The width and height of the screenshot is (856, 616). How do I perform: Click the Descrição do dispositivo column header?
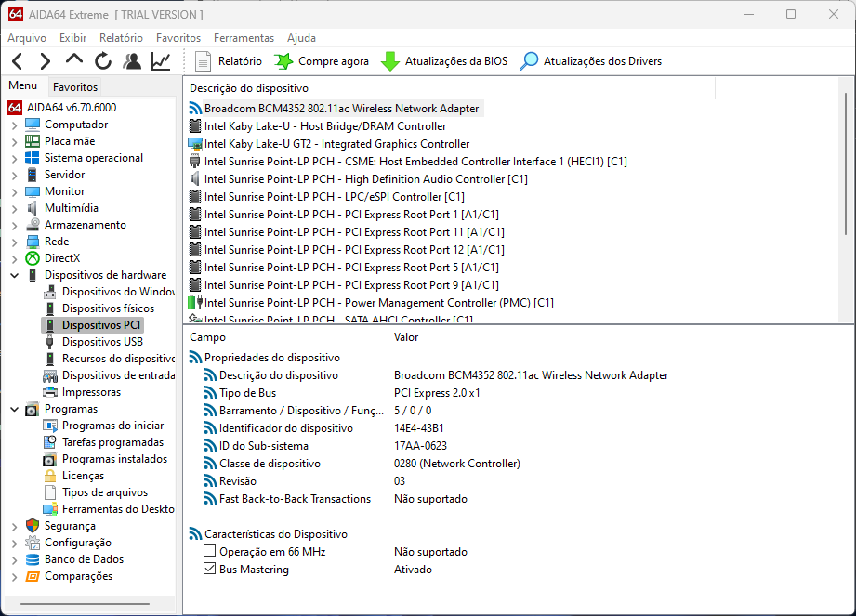tap(449, 88)
